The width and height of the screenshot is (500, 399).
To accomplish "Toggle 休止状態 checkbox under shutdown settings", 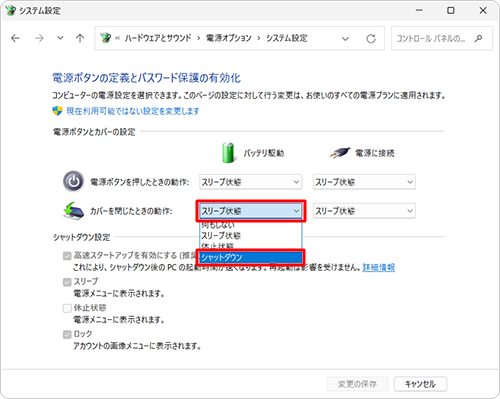I will tap(67, 308).
